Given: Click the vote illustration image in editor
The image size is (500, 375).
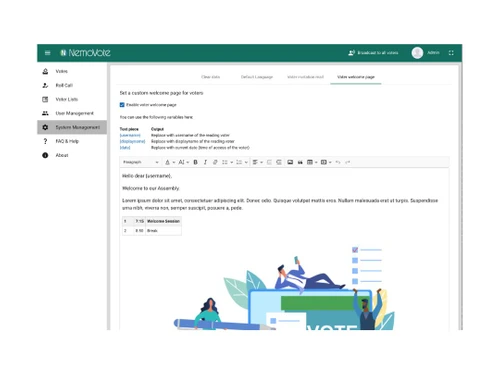Looking at the screenshot, I should [x=284, y=288].
